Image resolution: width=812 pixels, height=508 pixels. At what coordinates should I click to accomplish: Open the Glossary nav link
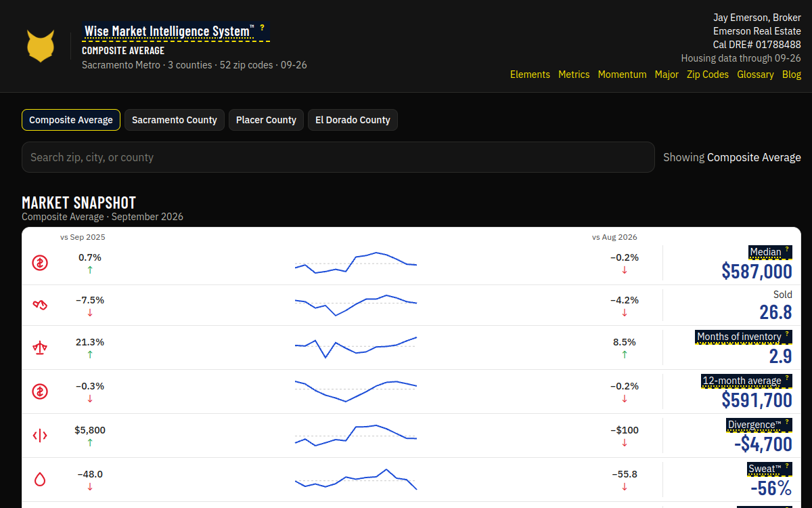[755, 75]
